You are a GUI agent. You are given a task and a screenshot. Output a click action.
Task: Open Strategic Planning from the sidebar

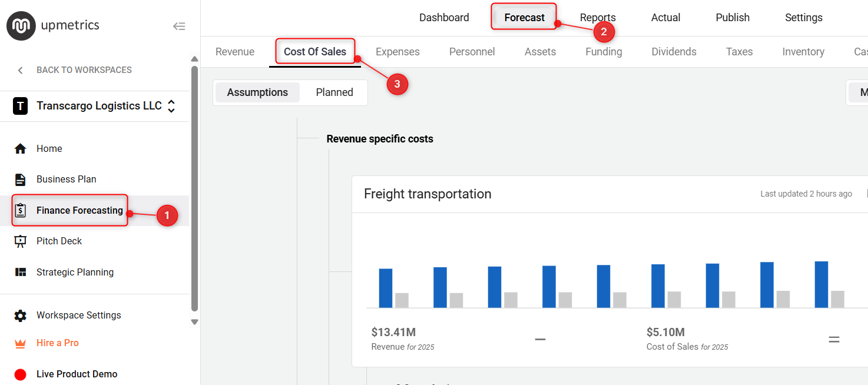(75, 273)
